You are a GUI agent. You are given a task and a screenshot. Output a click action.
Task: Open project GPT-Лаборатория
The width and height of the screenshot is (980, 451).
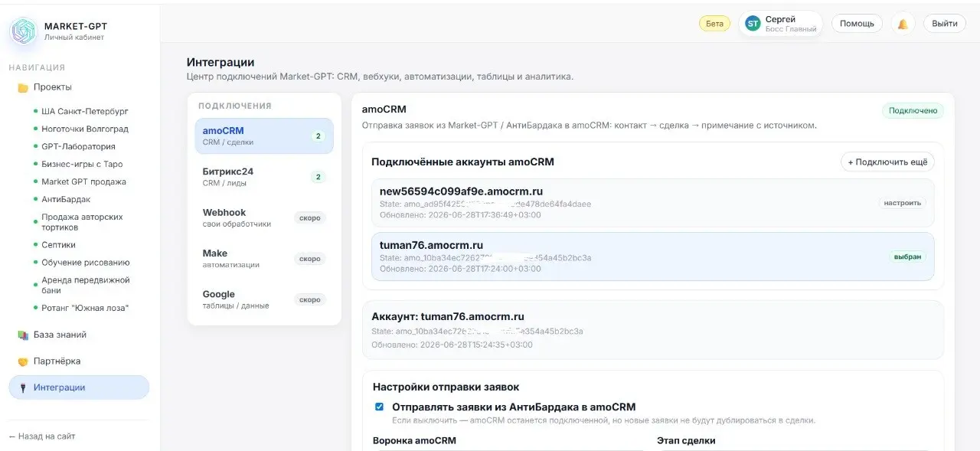coord(78,147)
